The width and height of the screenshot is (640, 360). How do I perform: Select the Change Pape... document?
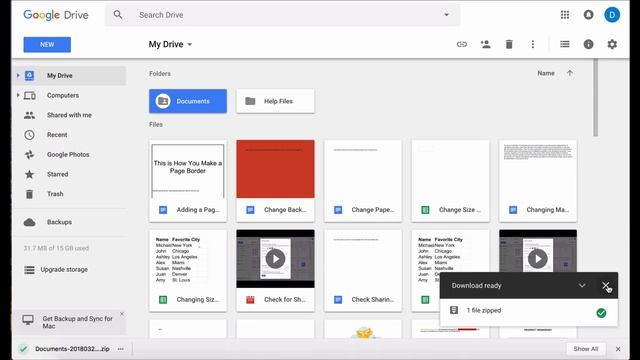pyautogui.click(x=363, y=181)
